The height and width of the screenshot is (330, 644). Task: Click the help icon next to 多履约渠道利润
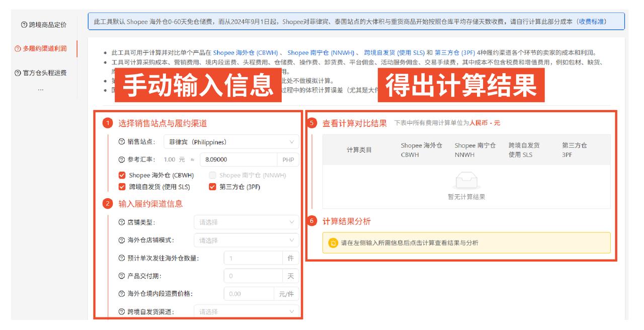pos(18,49)
